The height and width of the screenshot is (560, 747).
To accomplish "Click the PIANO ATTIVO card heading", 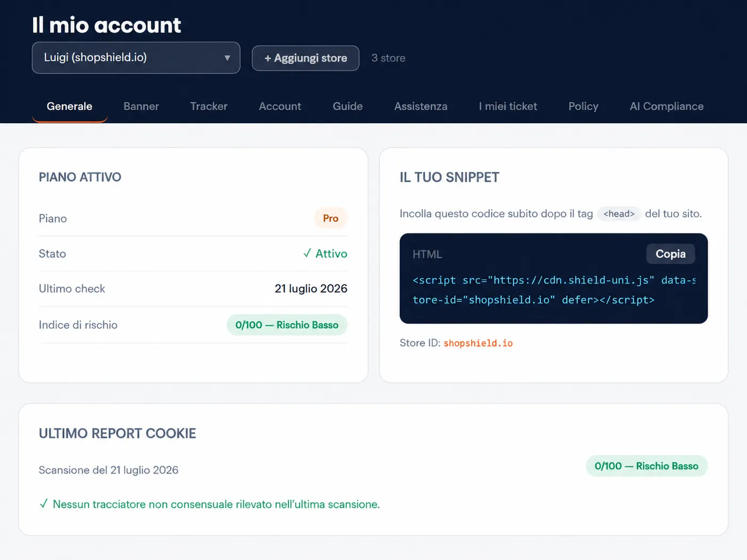I will [x=80, y=177].
